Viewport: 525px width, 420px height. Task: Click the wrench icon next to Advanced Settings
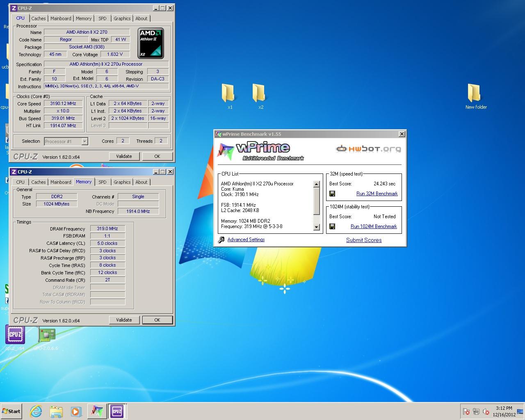[x=221, y=240]
